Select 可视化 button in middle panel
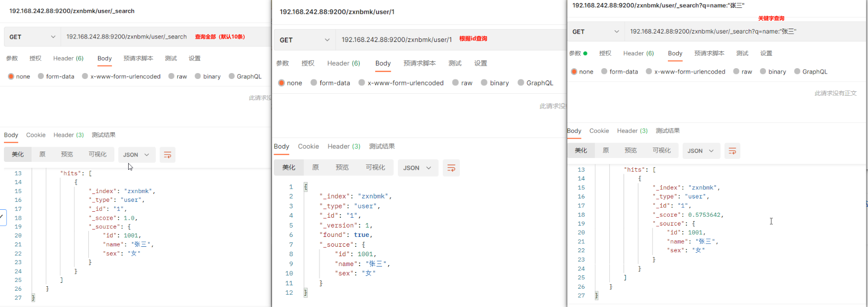The width and height of the screenshot is (868, 307). [375, 168]
